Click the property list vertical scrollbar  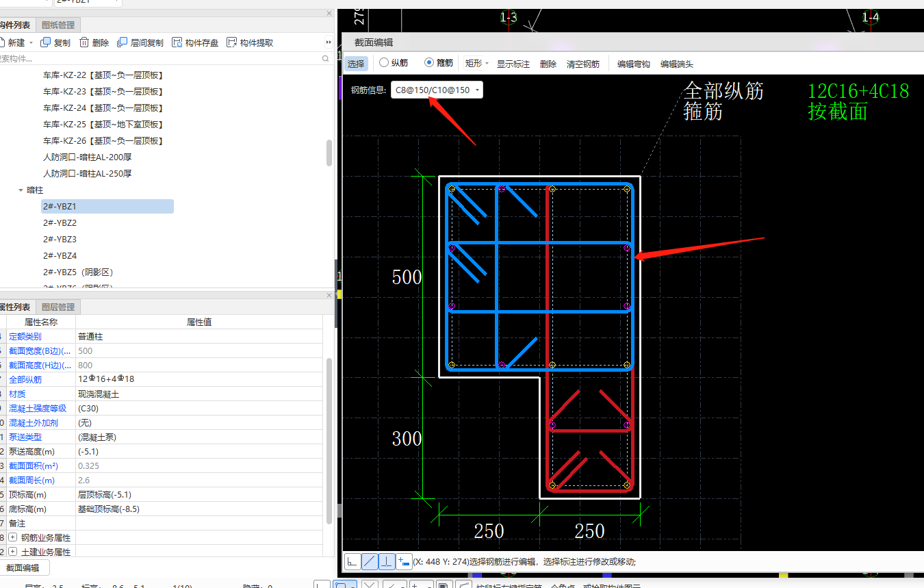(x=329, y=442)
